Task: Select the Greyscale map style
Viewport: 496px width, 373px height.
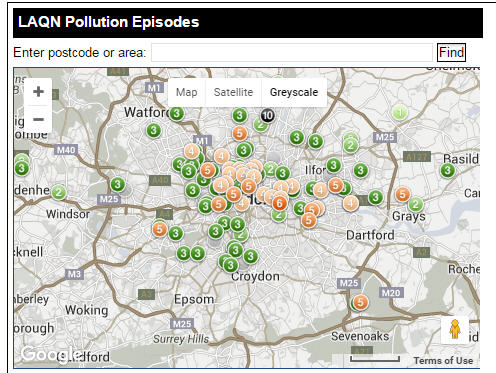Action: click(x=294, y=92)
